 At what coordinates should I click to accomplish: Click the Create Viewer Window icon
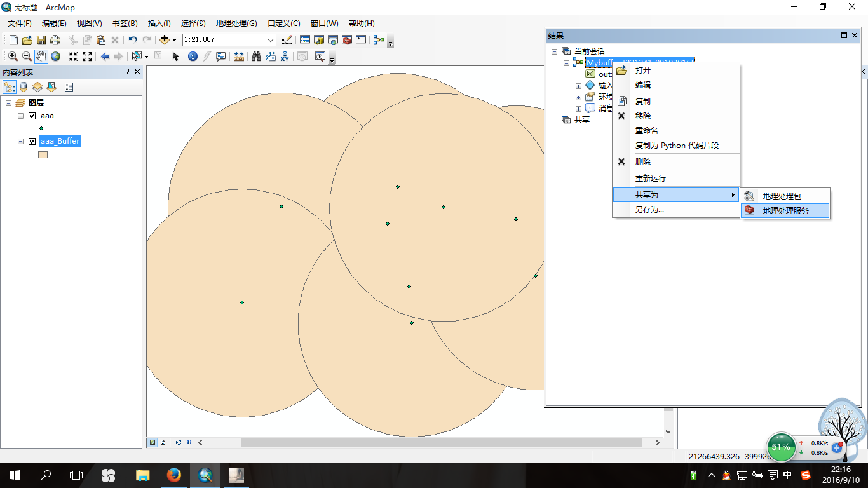tap(320, 57)
